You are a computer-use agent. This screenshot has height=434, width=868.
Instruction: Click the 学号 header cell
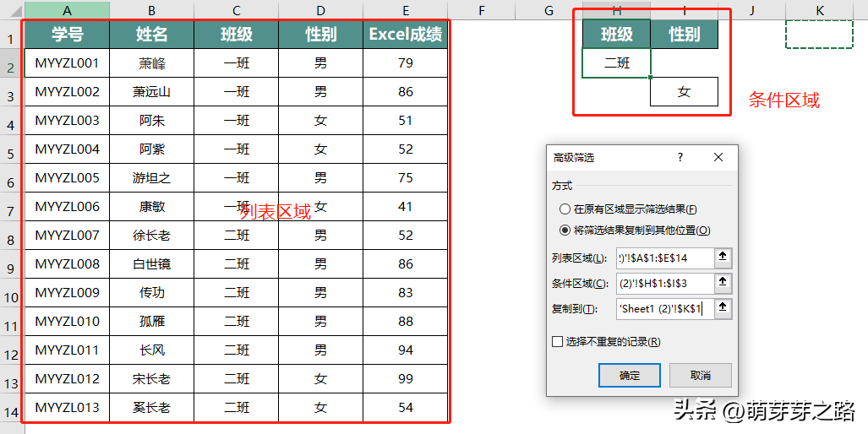tap(67, 35)
